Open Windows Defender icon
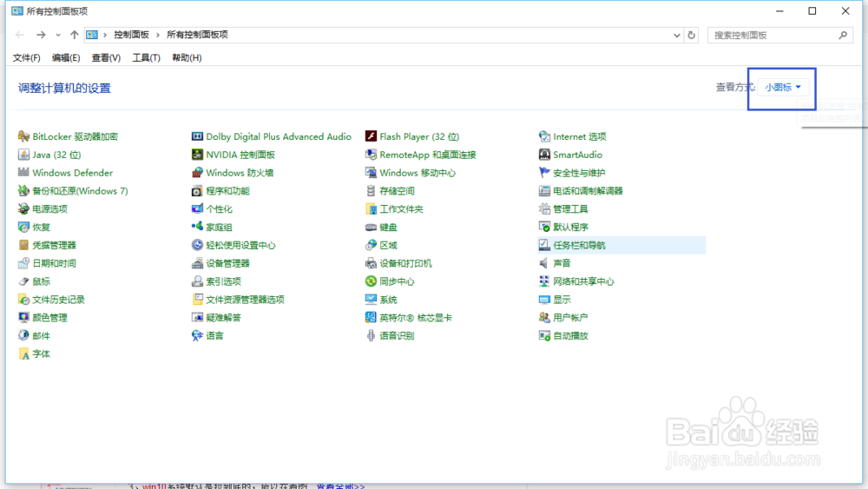The width and height of the screenshot is (868, 489). tap(23, 173)
